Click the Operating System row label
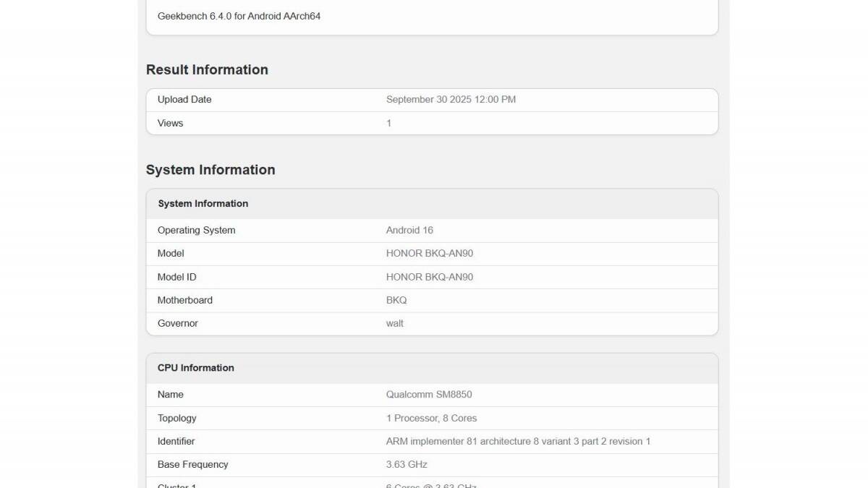The height and width of the screenshot is (488, 868). (x=196, y=230)
